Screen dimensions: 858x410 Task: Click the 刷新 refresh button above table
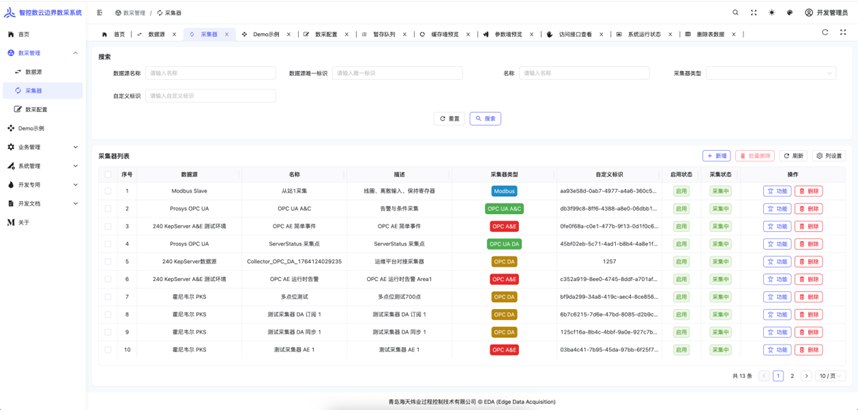(x=793, y=156)
